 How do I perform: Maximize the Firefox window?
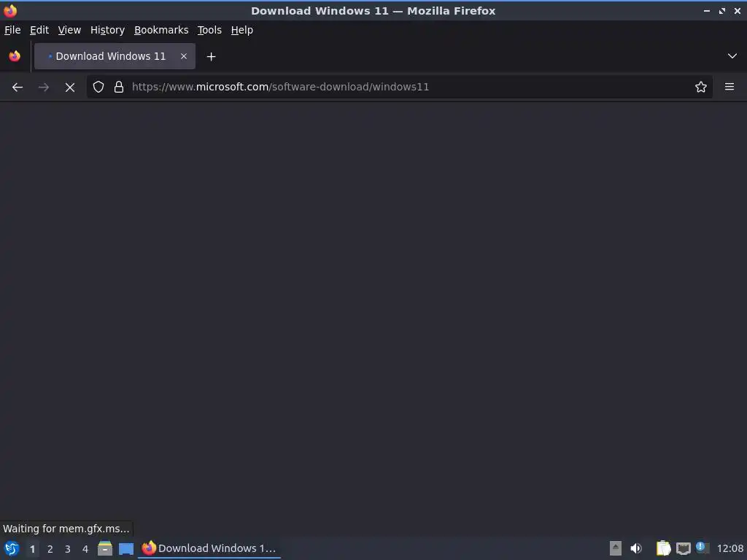(722, 10)
